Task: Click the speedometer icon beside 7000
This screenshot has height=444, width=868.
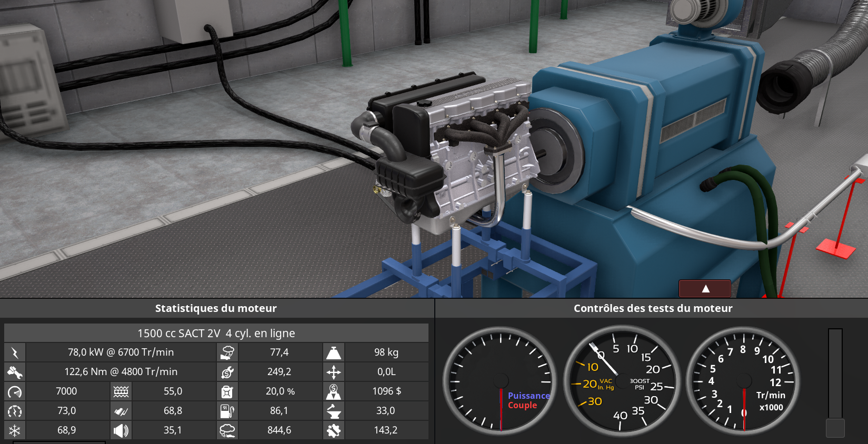Action: [x=15, y=391]
